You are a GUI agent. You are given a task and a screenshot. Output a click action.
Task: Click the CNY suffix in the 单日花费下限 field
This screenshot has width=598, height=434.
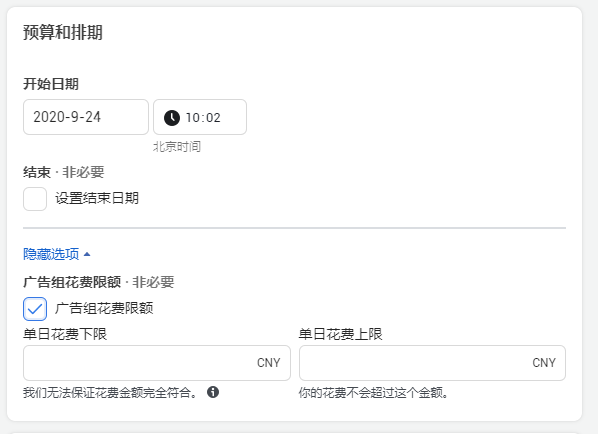pos(268,363)
